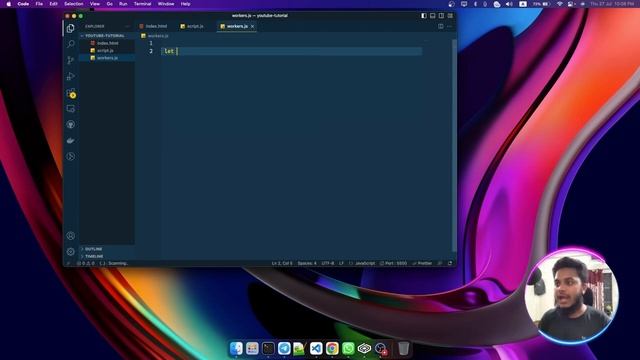Open the Source Control view
The image size is (640, 360).
pos(71,60)
